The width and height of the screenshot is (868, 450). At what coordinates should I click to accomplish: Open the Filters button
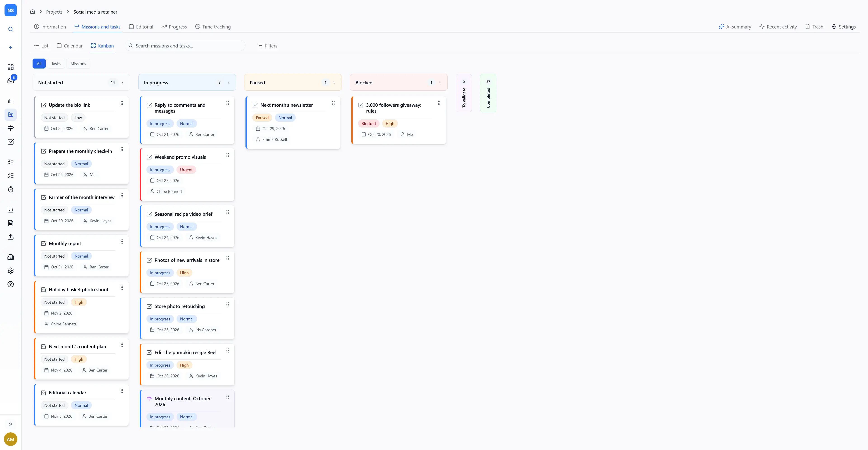[268, 46]
